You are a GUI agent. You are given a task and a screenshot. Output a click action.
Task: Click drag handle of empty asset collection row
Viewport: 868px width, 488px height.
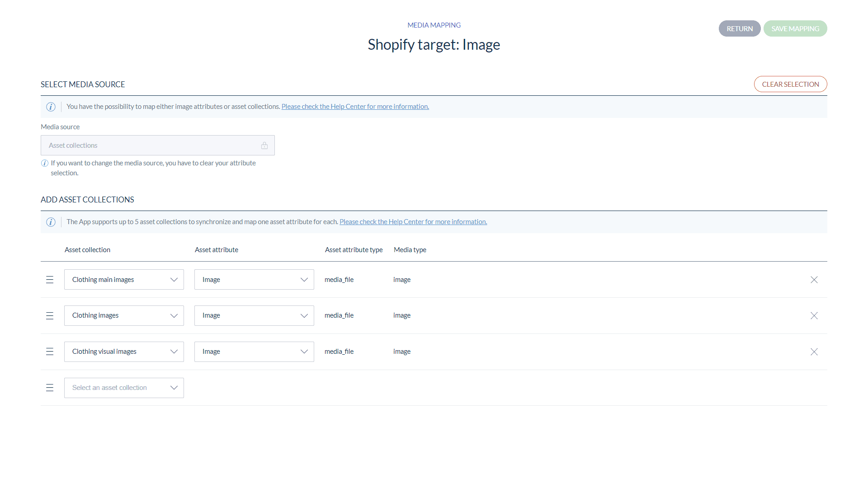tap(50, 388)
